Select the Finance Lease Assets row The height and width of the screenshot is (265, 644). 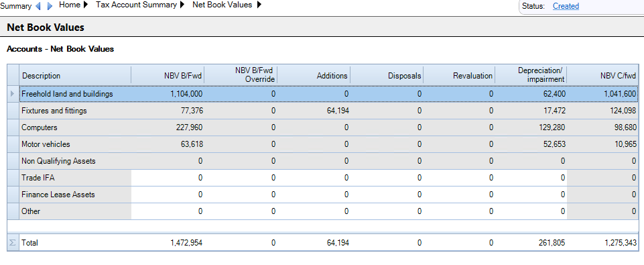[x=323, y=195]
